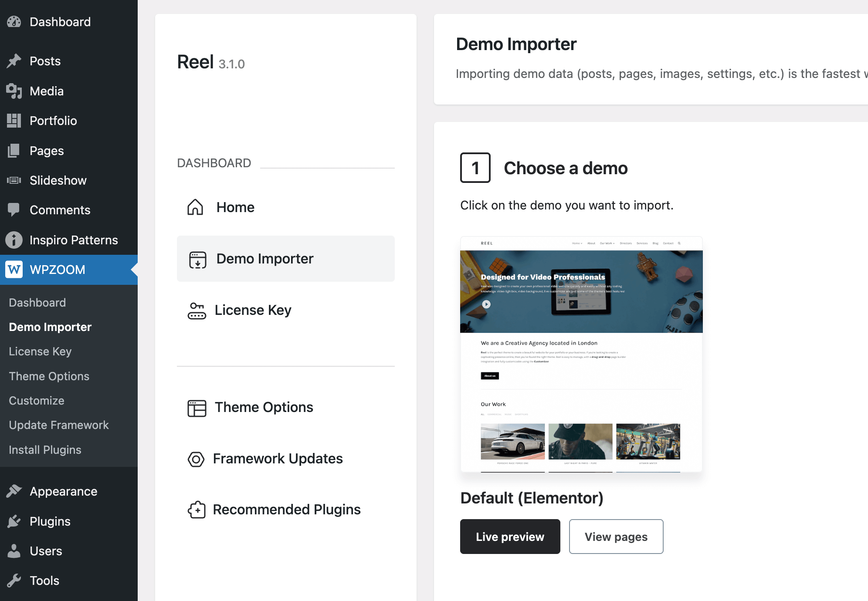
Task: Click the Media icon in admin sidebar
Action: [x=14, y=91]
